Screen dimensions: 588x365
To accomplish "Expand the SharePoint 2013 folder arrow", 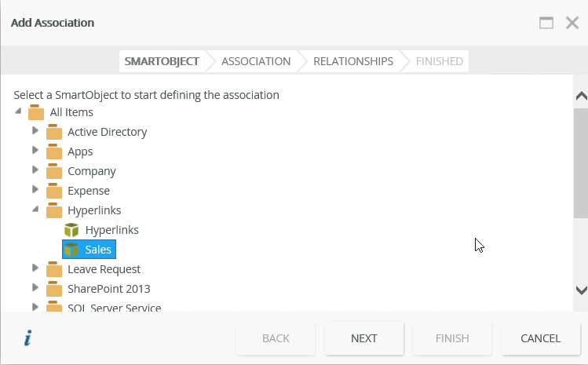I will 35,287.
